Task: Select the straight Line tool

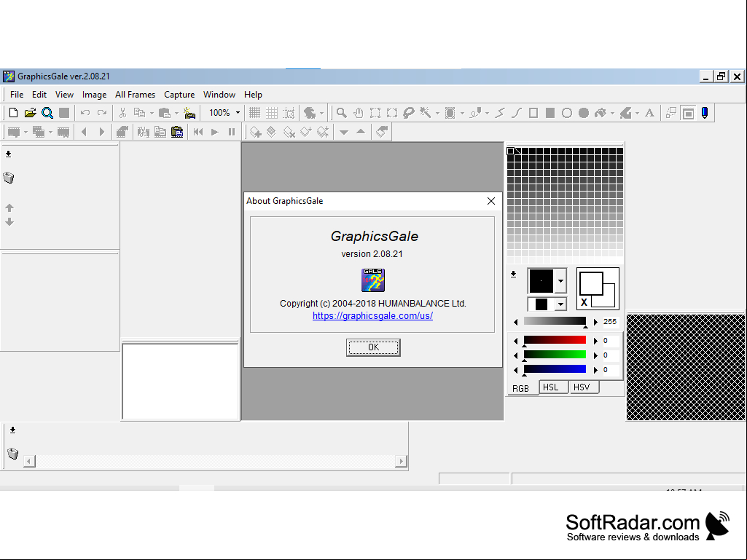Action: (500, 113)
